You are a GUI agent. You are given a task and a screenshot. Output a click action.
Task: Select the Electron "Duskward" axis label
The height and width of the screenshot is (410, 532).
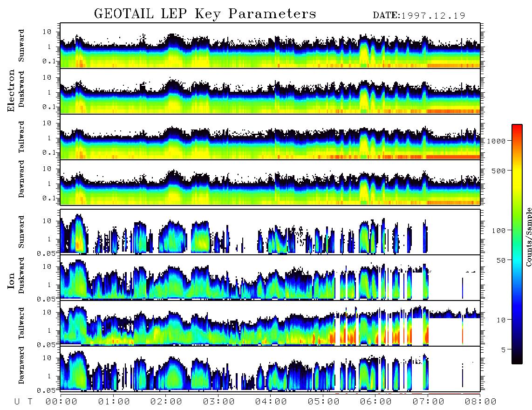point(21,89)
